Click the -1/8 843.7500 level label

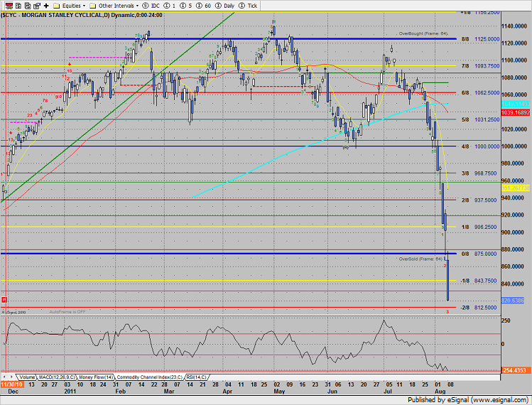click(x=478, y=281)
